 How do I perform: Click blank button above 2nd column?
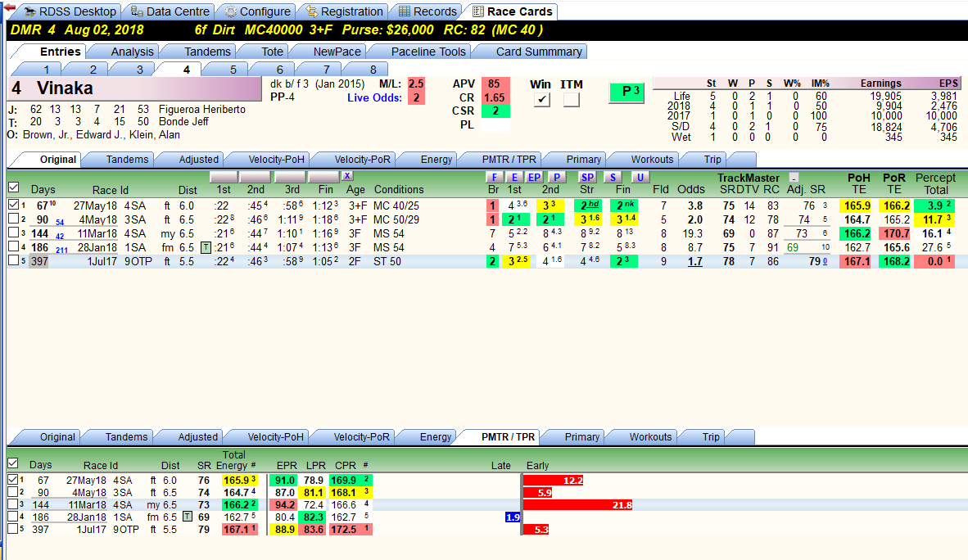click(x=255, y=177)
